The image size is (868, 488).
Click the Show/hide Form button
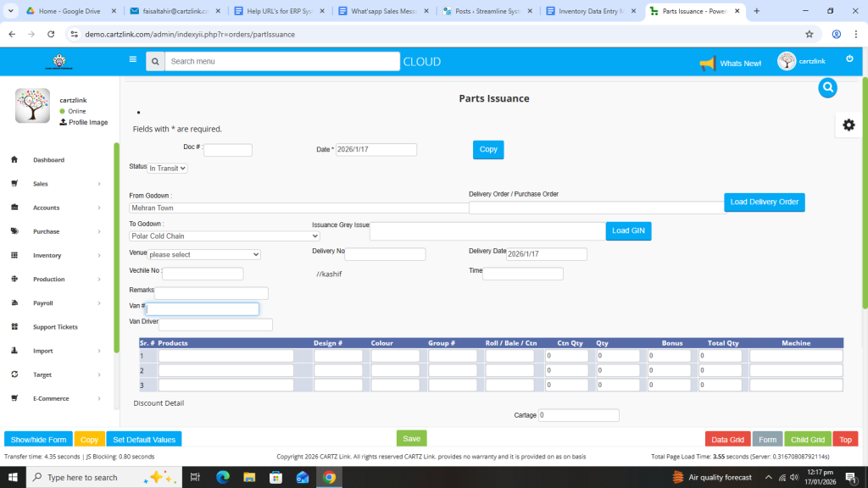pyautogui.click(x=38, y=440)
